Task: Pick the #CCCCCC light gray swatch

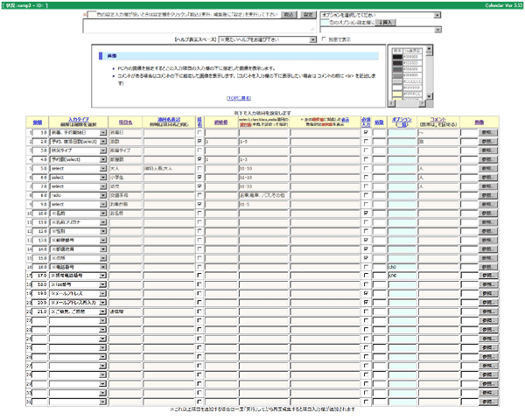Action: point(397,81)
